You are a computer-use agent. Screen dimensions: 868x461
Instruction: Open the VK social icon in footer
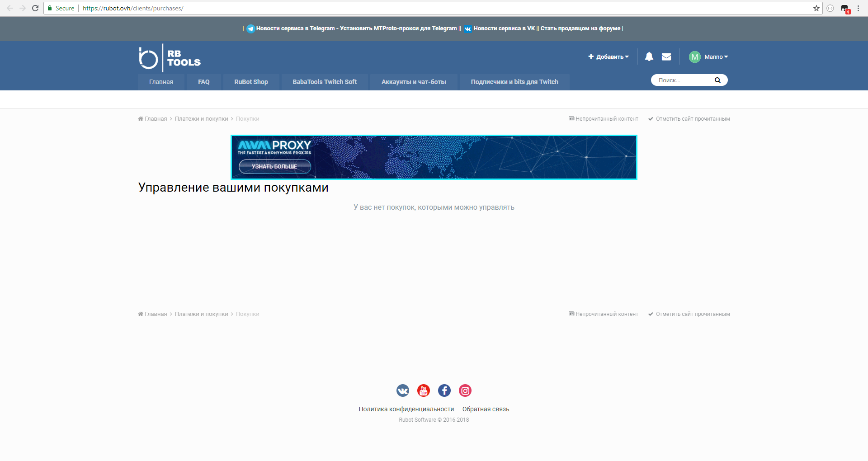(x=403, y=390)
